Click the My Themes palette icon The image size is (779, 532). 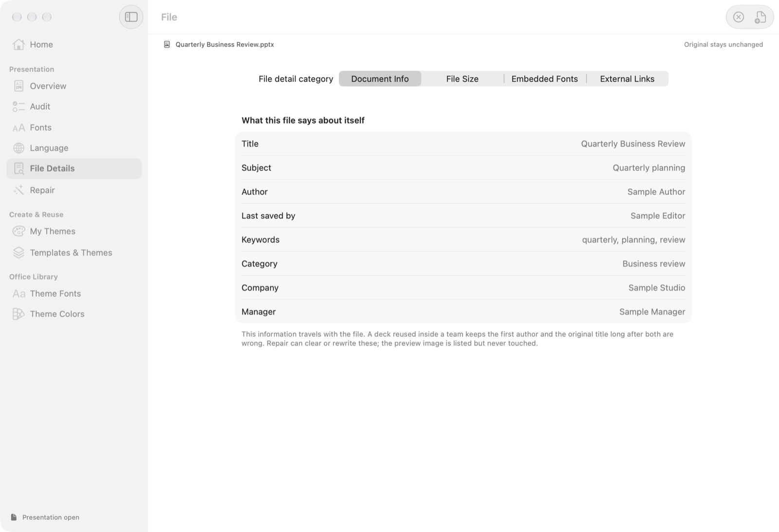point(19,231)
